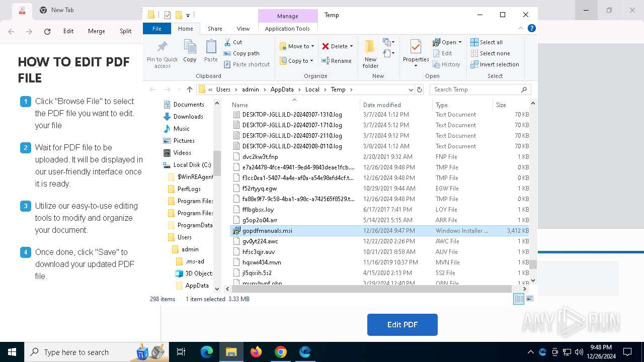Open Firefox from taskbar
The height and width of the screenshot is (362, 644).
(256, 352)
